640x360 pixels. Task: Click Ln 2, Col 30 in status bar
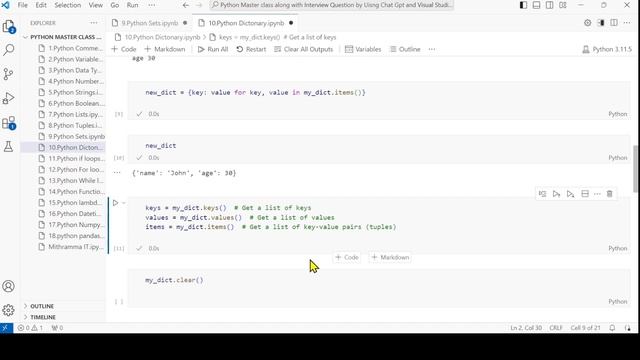(526, 328)
